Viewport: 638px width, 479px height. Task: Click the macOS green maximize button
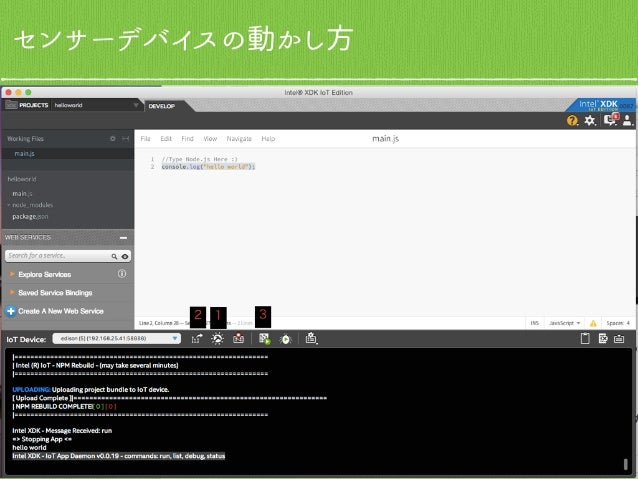[x=28, y=92]
